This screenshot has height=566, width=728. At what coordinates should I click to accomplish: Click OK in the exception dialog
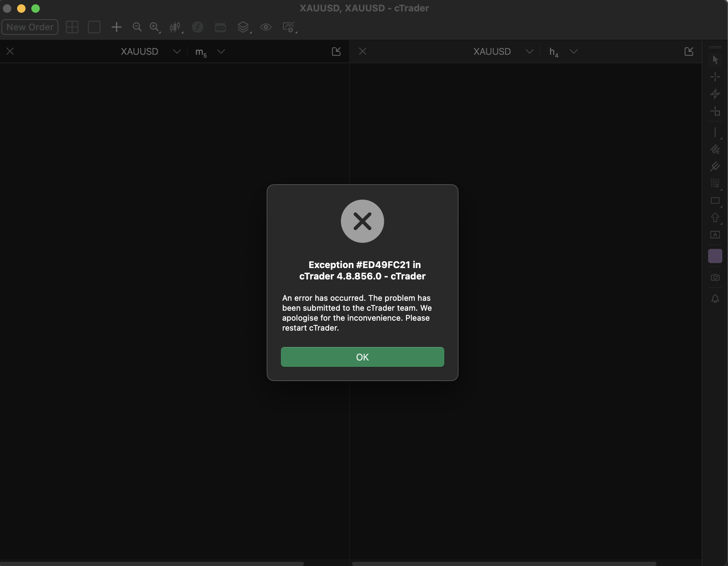[362, 357]
